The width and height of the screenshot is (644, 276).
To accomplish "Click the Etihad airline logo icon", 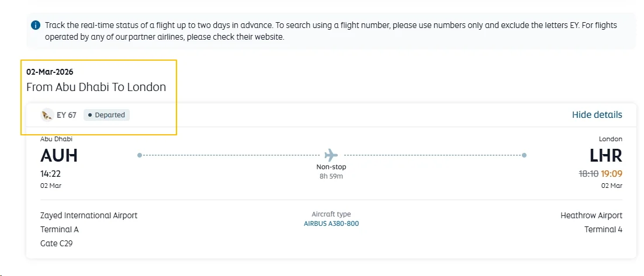I will (47, 115).
